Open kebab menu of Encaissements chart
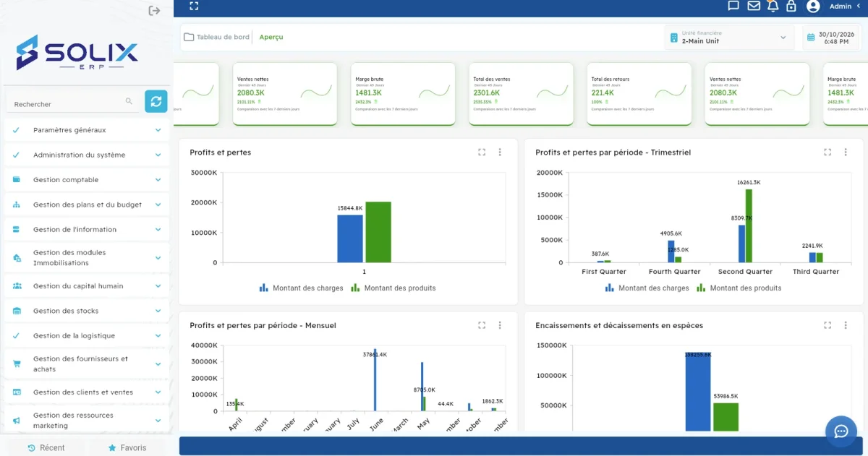868x456 pixels. coord(846,325)
